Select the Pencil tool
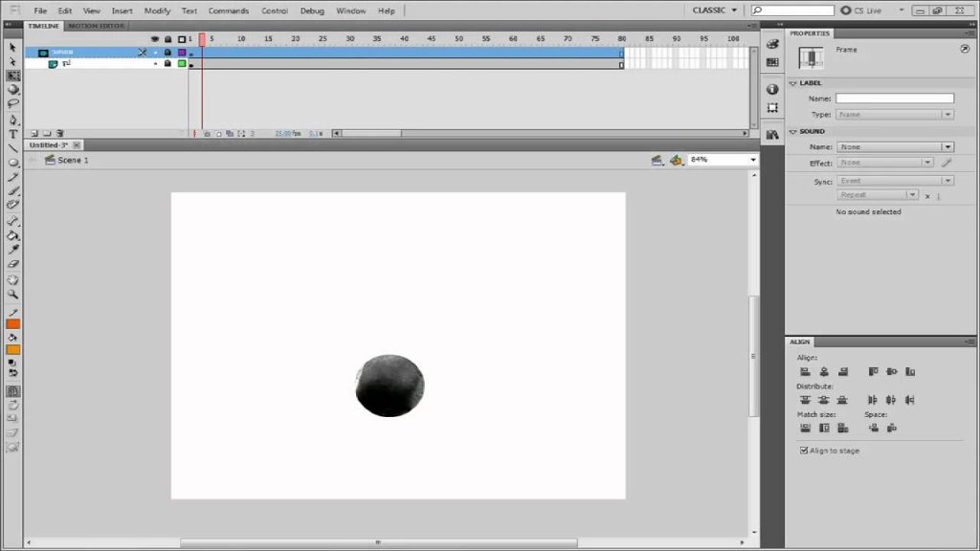This screenshot has width=980, height=551. 13,177
